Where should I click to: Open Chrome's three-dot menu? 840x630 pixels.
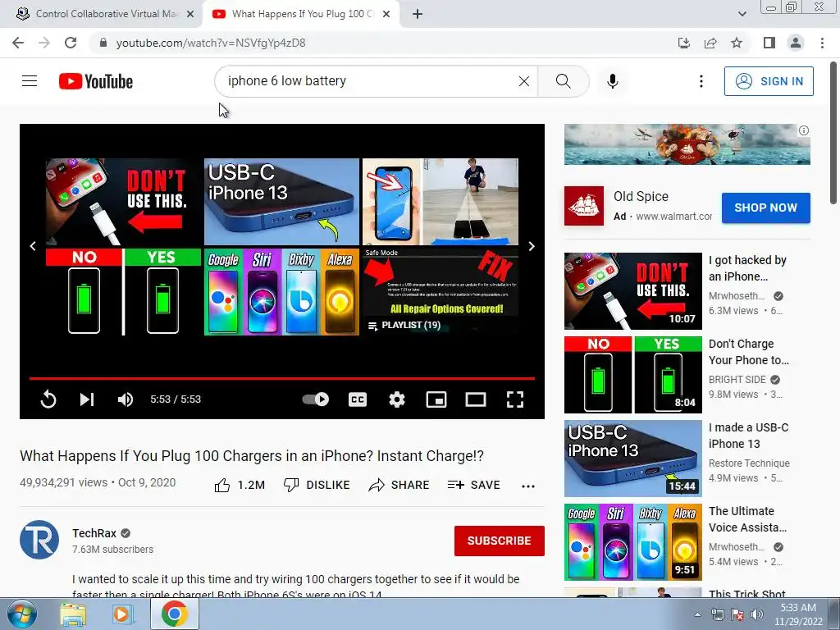point(822,43)
